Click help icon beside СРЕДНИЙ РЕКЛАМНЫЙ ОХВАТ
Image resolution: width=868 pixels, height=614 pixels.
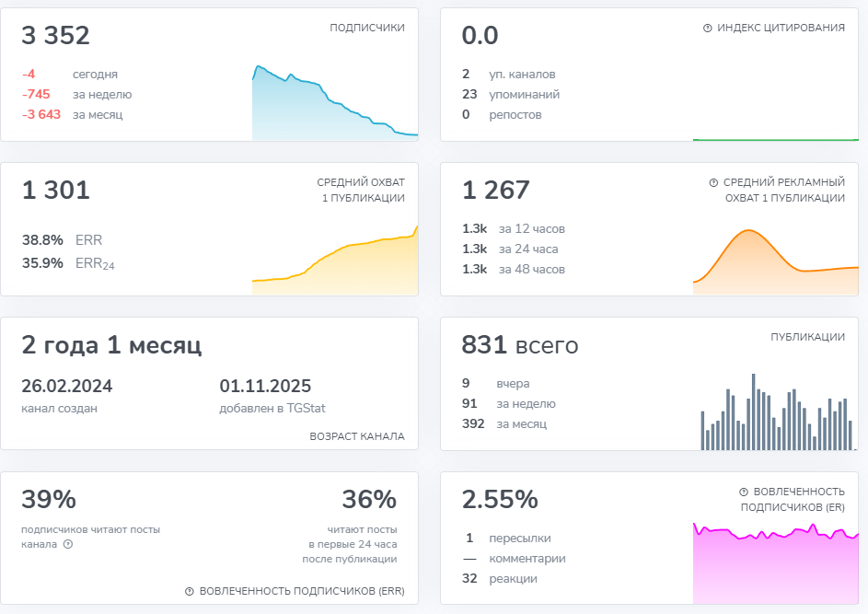tap(713, 183)
